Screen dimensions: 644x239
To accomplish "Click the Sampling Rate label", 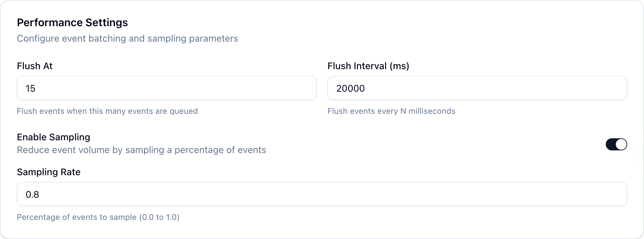I will pos(49,172).
